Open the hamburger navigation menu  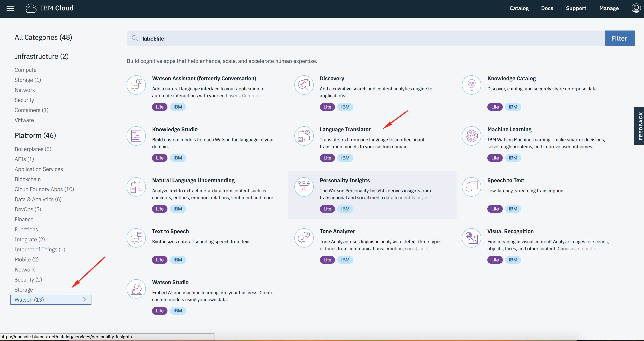tap(10, 8)
